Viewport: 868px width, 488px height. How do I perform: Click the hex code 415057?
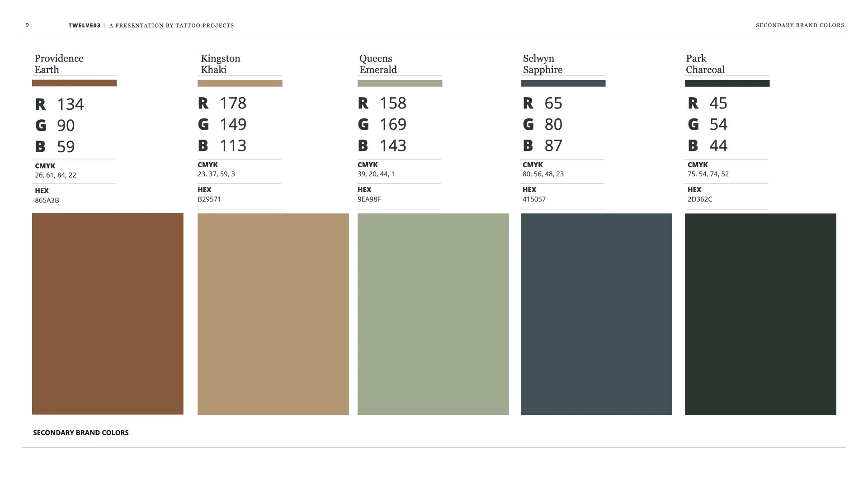coord(534,199)
